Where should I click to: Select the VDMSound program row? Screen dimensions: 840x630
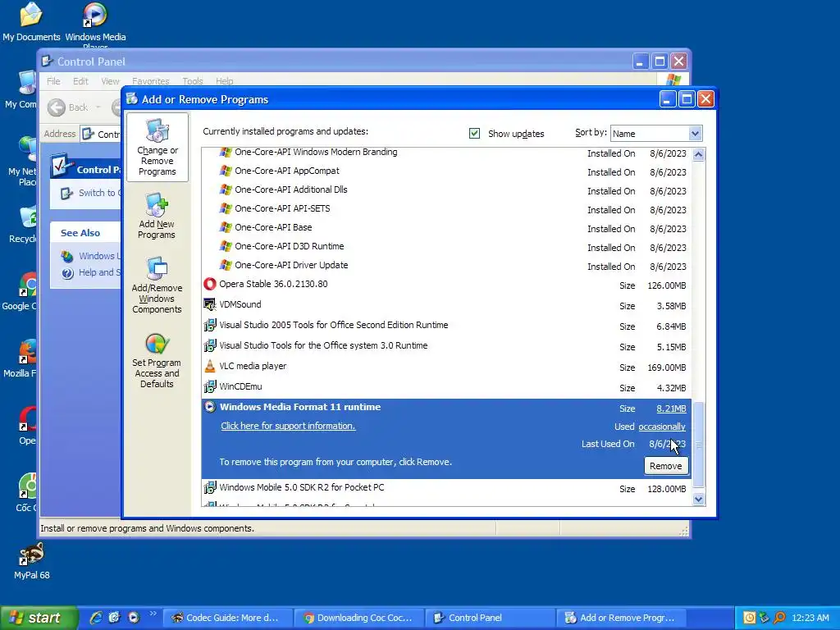coord(446,305)
